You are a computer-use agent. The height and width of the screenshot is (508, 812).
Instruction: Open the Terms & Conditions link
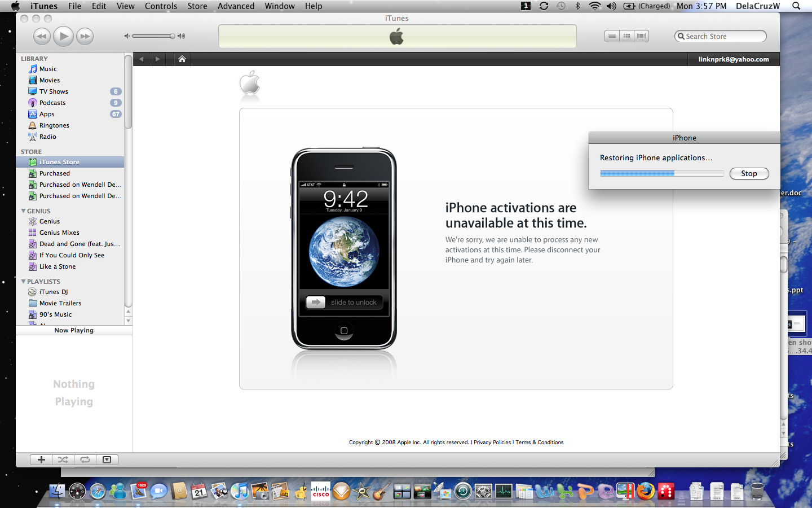click(x=539, y=443)
